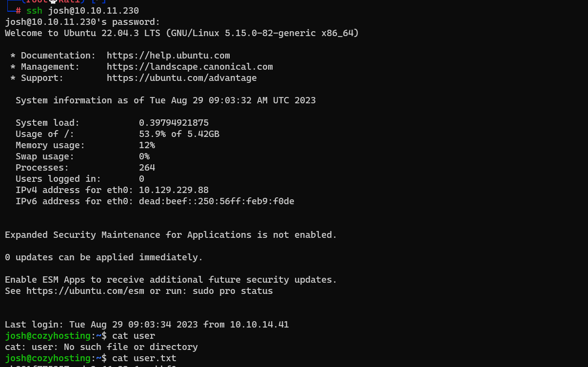This screenshot has width=588, height=367.
Task: Select the cat user.txt command
Action: pos(141,358)
